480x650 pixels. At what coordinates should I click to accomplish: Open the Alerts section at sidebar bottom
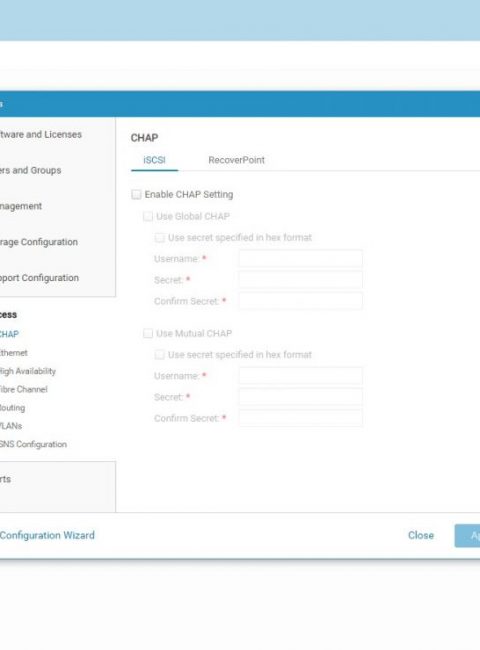[x=5, y=479]
